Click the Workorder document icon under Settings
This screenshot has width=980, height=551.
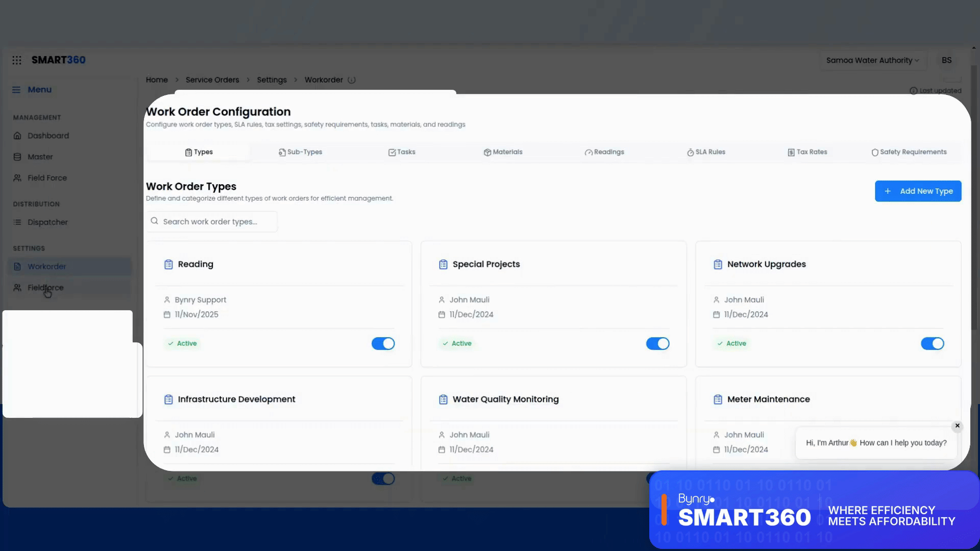click(x=17, y=267)
